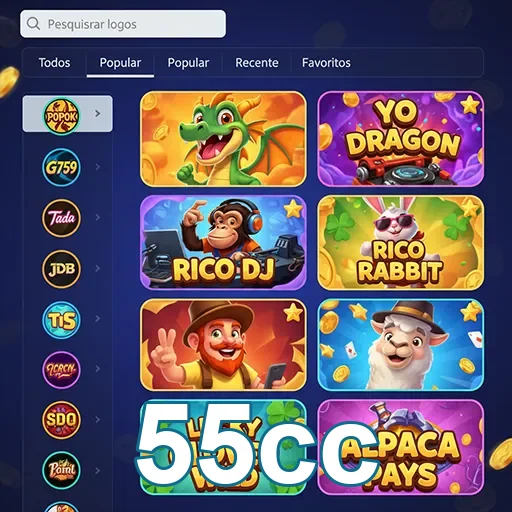The height and width of the screenshot is (512, 512).
Task: Open the green dragon game tile
Action: pyautogui.click(x=223, y=139)
